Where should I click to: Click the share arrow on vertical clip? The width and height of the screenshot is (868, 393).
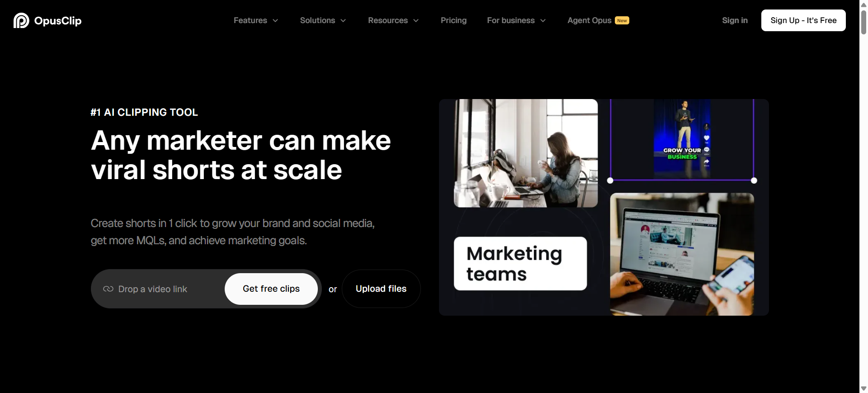point(707,161)
